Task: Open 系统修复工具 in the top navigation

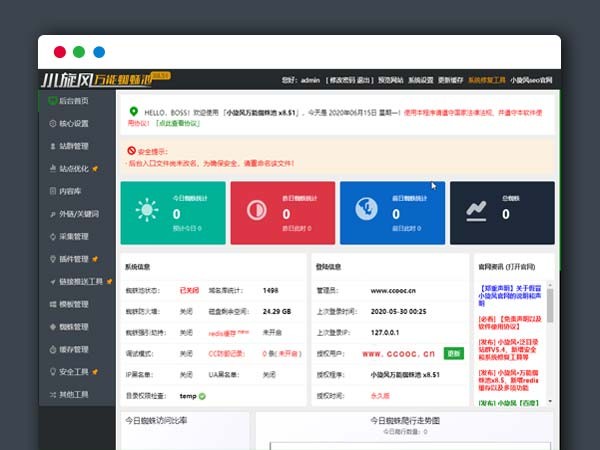Action: click(485, 79)
